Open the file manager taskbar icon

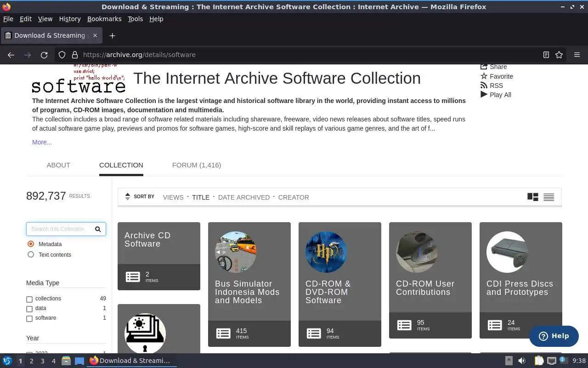click(66, 361)
